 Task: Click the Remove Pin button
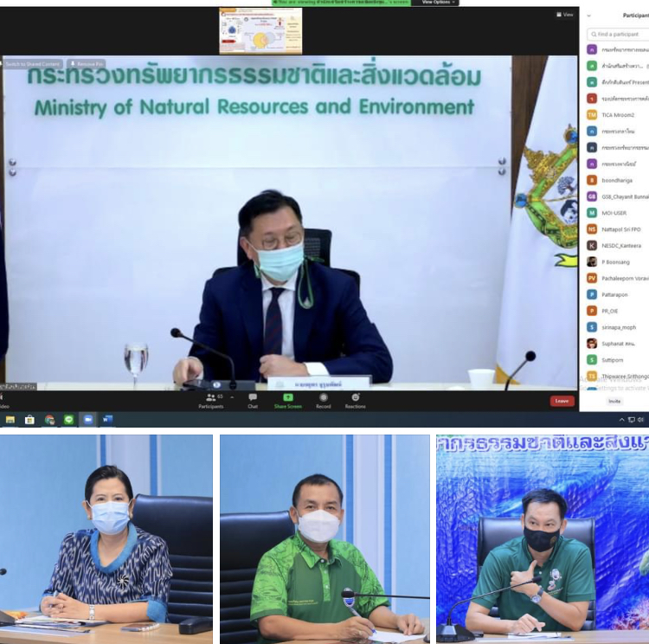(87, 64)
